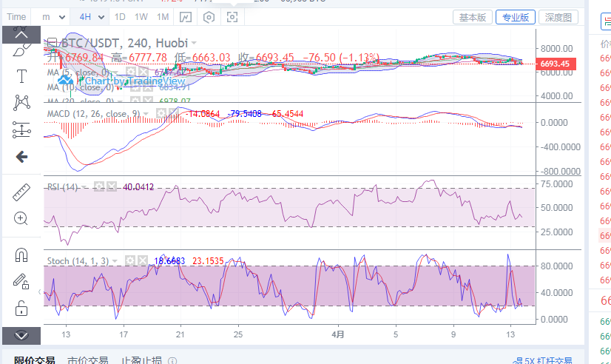The width and height of the screenshot is (611, 364).
Task: Remove the MA 5 indicator
Action: [x=143, y=72]
